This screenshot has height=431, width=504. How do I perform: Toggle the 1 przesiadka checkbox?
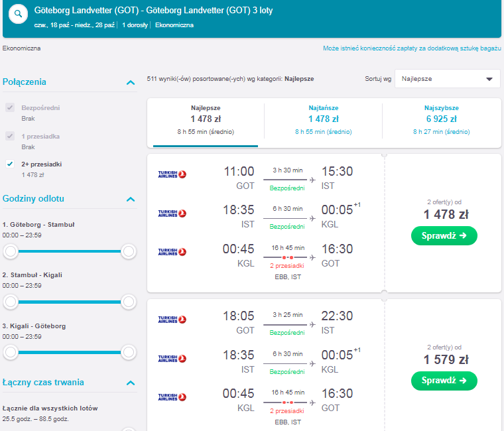point(10,136)
